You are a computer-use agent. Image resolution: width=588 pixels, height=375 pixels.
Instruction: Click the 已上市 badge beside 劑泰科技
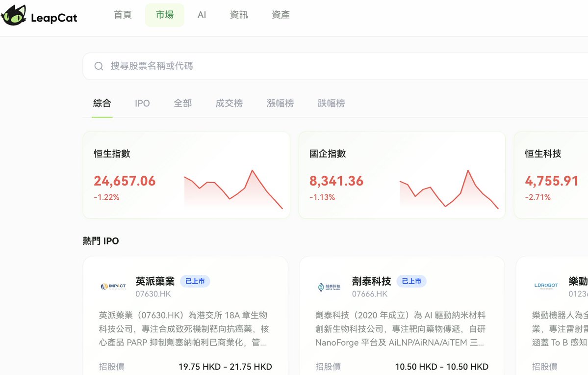coord(411,281)
